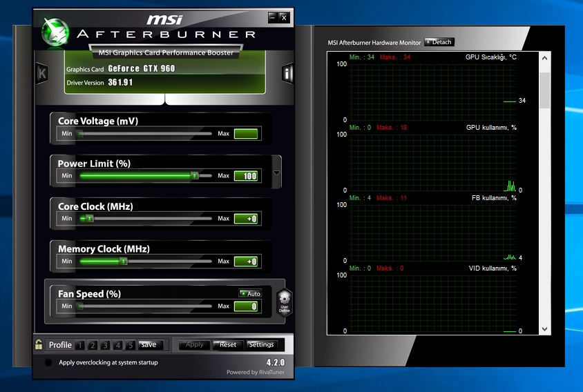Toggle Auto fan speed mode

250,293
